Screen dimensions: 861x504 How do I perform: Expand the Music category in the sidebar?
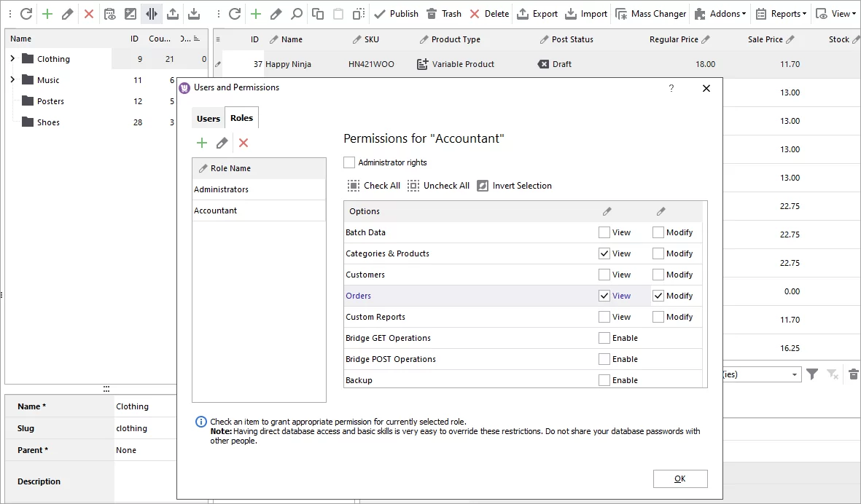[x=12, y=79]
